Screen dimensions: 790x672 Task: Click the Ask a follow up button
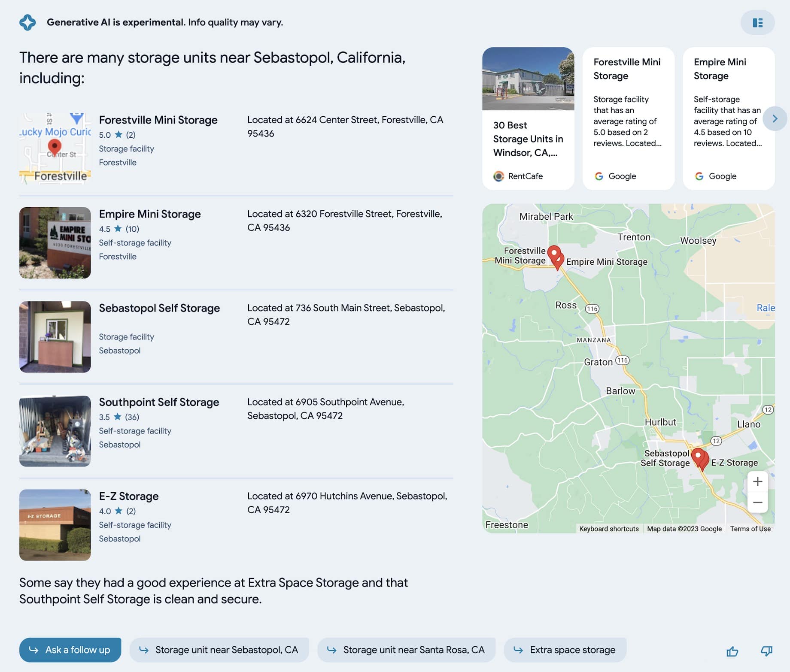pos(70,650)
